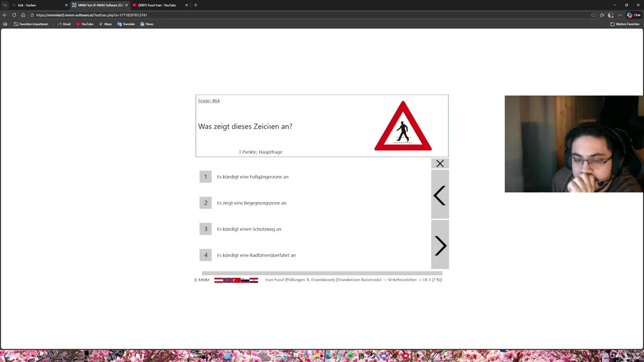The image size is (644, 362).
Task: Choose 'Es kündigt eine Fußgängerzone an'
Action: click(x=253, y=177)
